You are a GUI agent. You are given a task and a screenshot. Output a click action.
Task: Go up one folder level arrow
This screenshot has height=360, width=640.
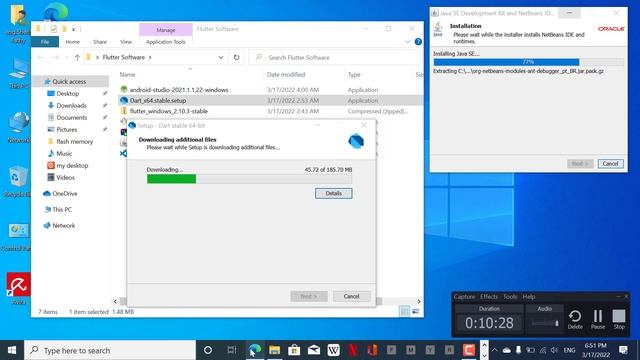click(77, 58)
